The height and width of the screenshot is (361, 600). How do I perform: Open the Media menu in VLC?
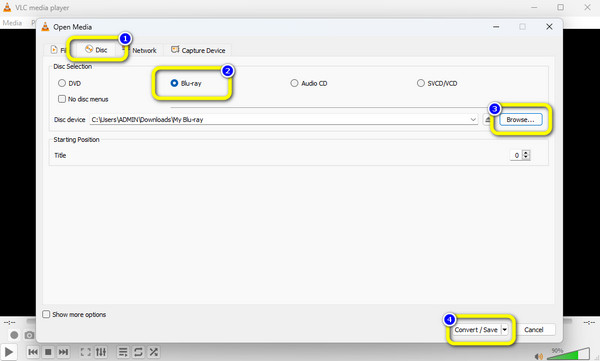tap(12, 23)
